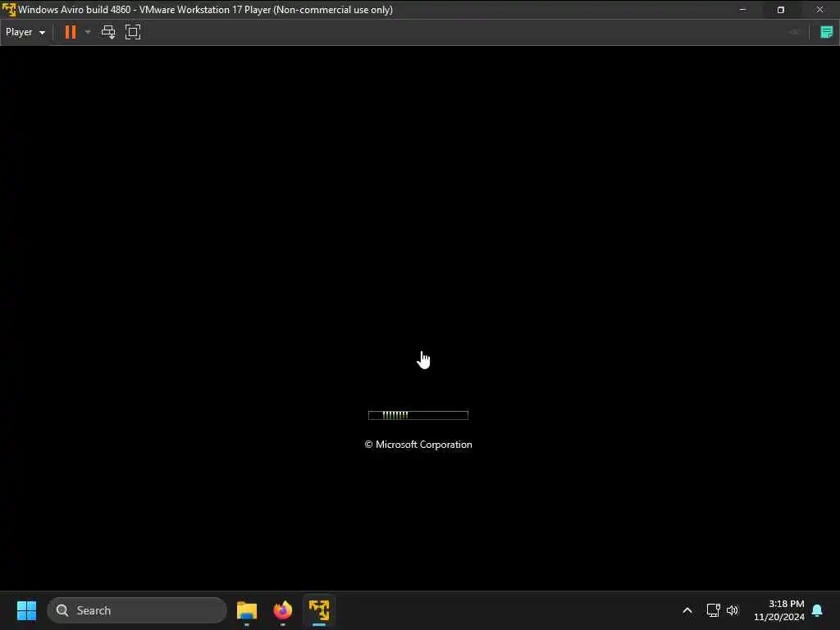The image size is (840, 630).
Task: Open the Windows Start menu
Action: [x=26, y=610]
